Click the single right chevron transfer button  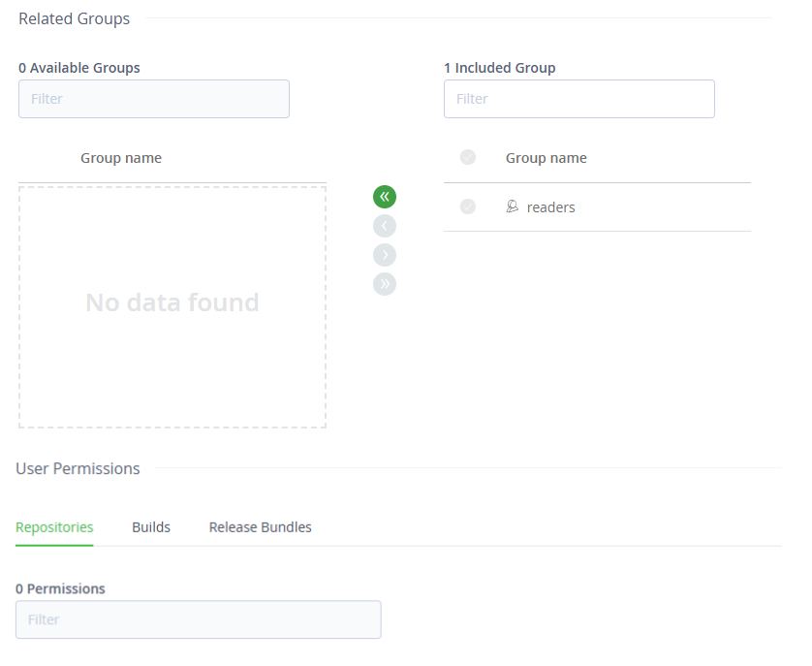tap(385, 255)
